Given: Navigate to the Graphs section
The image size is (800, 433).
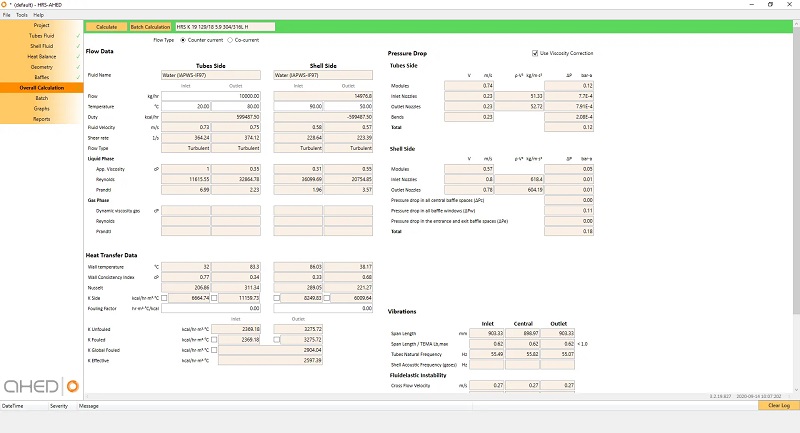Looking at the screenshot, I should (x=41, y=108).
